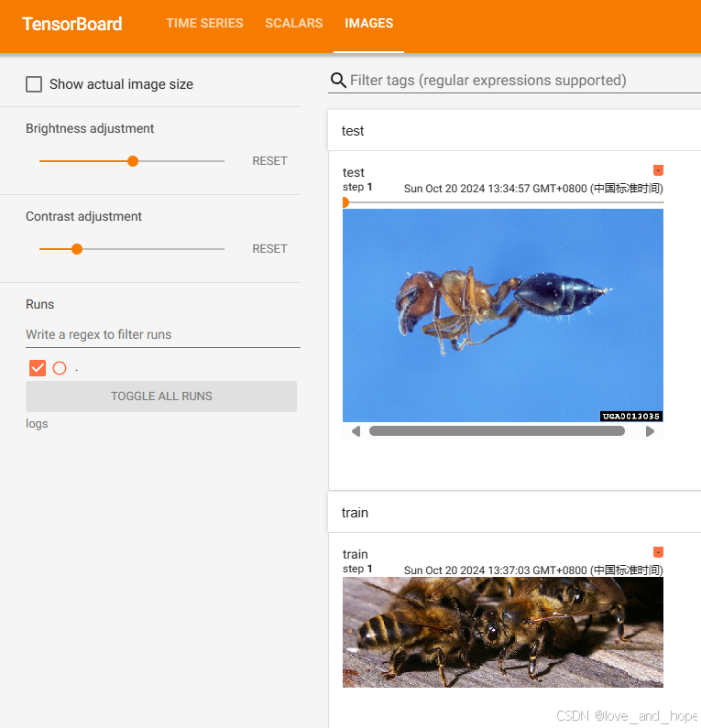The image size is (701, 728).
Task: Click the logs directory label
Action: coord(37,424)
